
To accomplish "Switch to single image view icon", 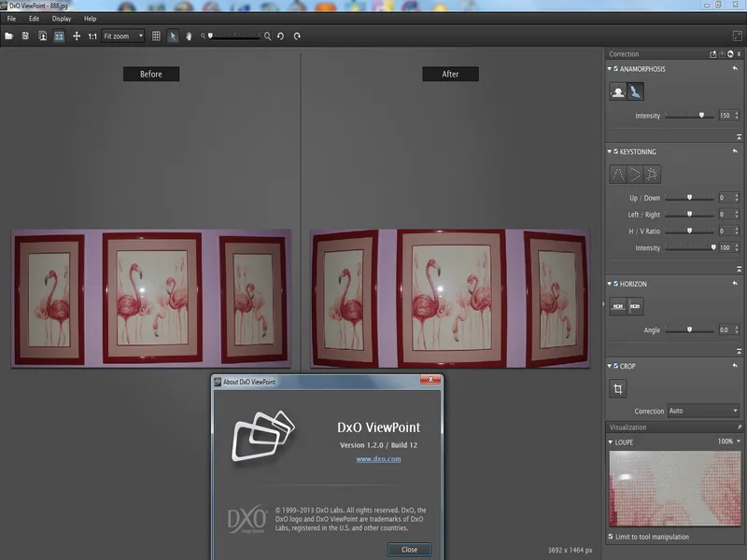I will click(x=42, y=36).
